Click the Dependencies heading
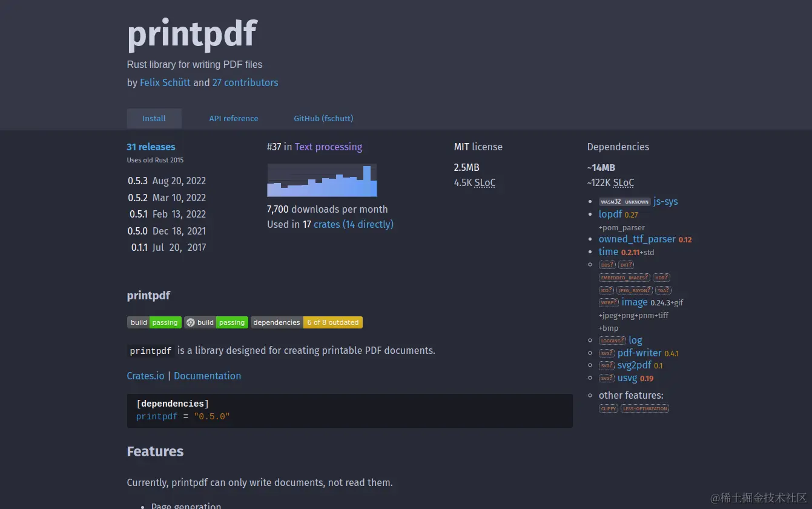The width and height of the screenshot is (812, 509). pos(618,147)
